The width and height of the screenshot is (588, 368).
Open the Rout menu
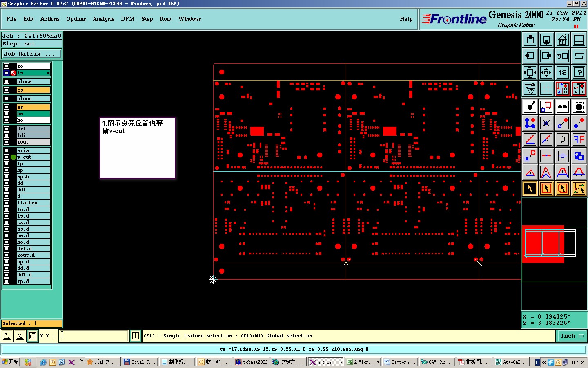point(166,19)
